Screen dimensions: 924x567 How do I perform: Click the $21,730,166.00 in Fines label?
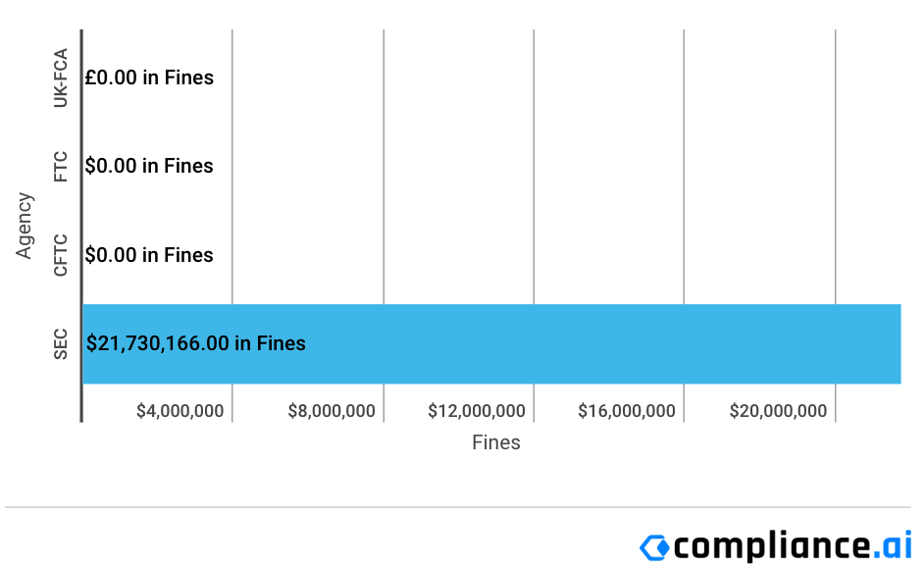pos(195,343)
